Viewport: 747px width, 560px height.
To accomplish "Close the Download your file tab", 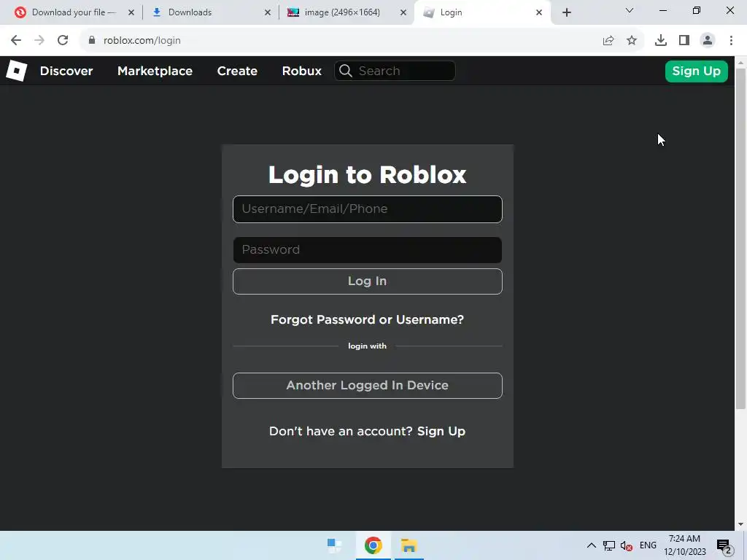I will (131, 12).
